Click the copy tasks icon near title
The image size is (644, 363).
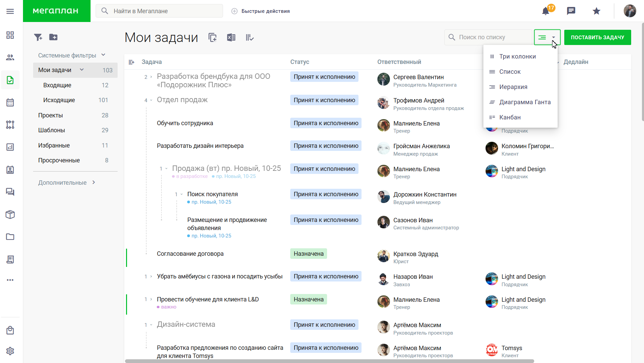(213, 38)
